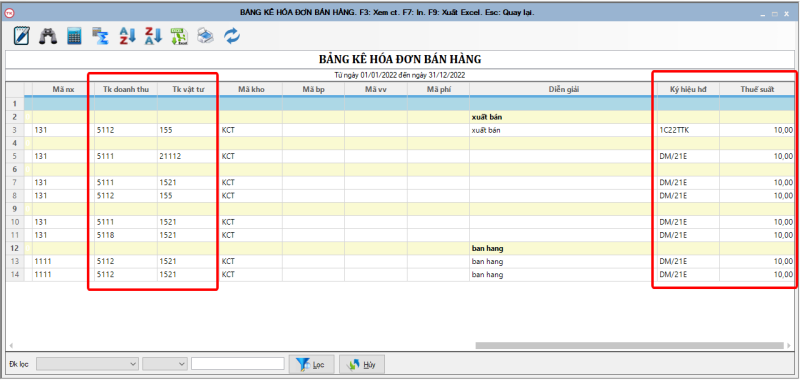Select row header number 3

pyautogui.click(x=15, y=130)
